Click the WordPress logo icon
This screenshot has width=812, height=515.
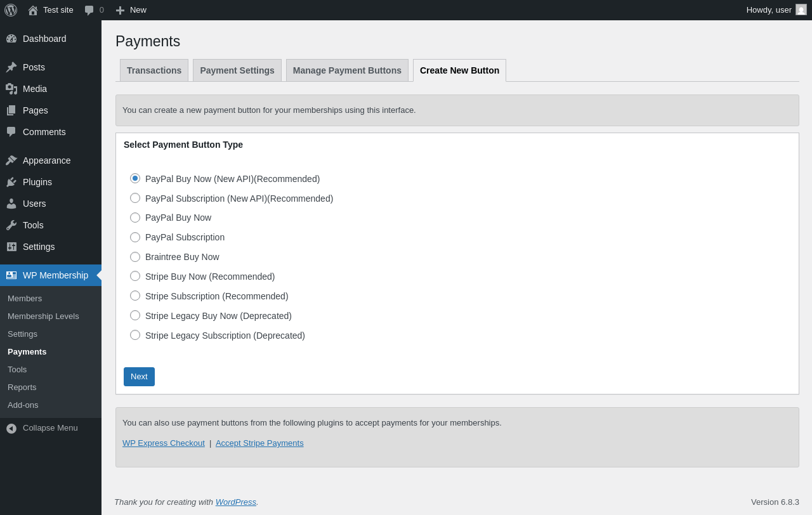[11, 10]
